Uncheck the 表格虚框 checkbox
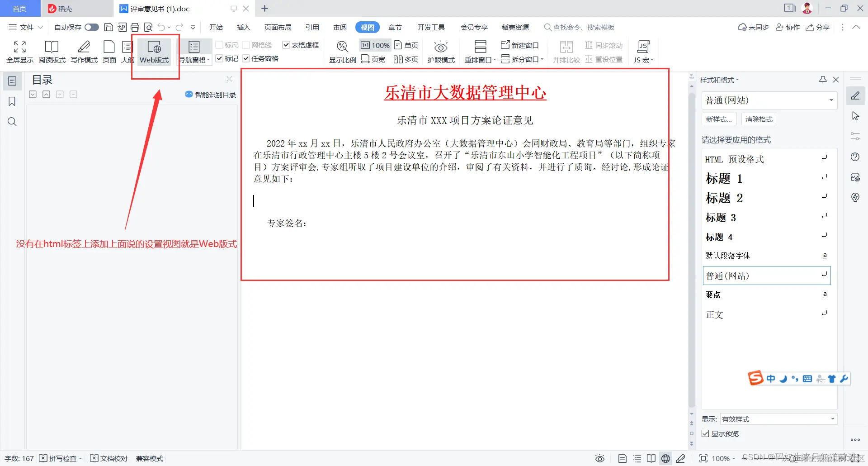The image size is (868, 466). tap(286, 45)
